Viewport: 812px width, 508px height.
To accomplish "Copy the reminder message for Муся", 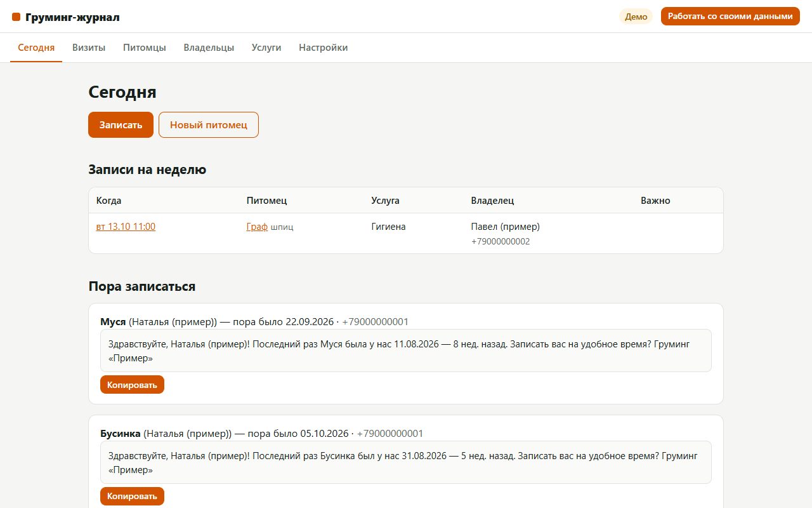I will 132,385.
